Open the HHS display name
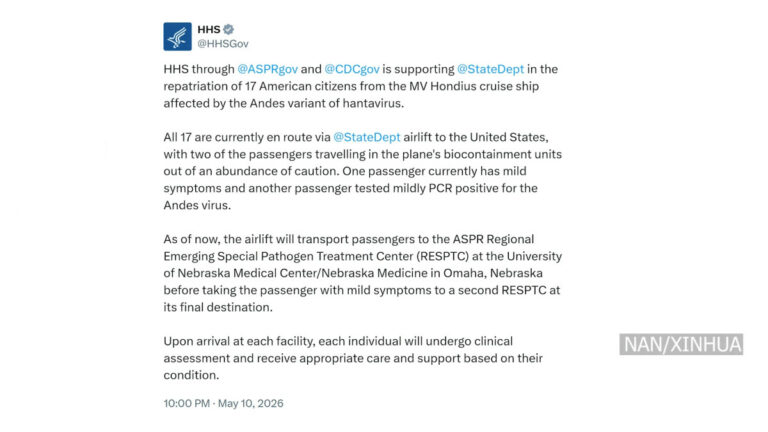Screen dimensions: 768x432 [209, 29]
